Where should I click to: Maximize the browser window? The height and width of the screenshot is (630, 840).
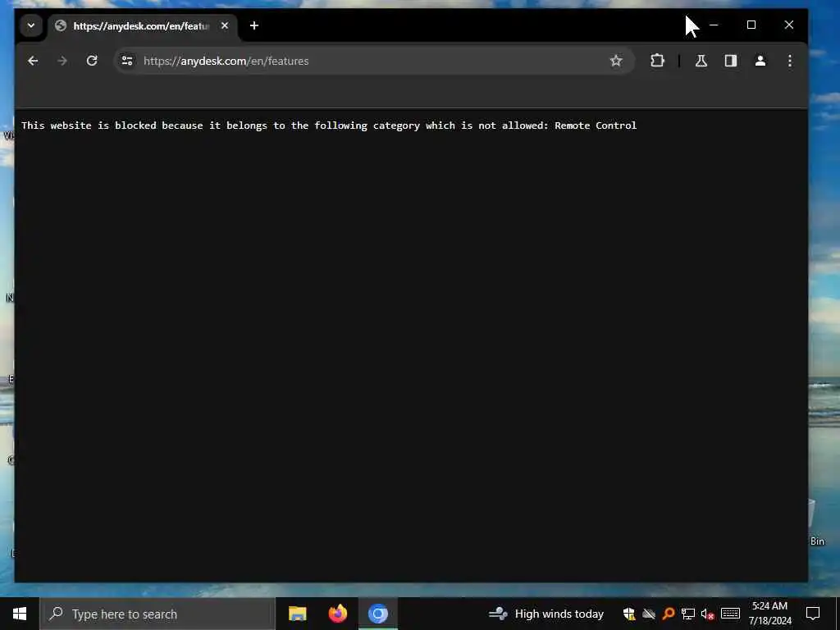tap(751, 25)
